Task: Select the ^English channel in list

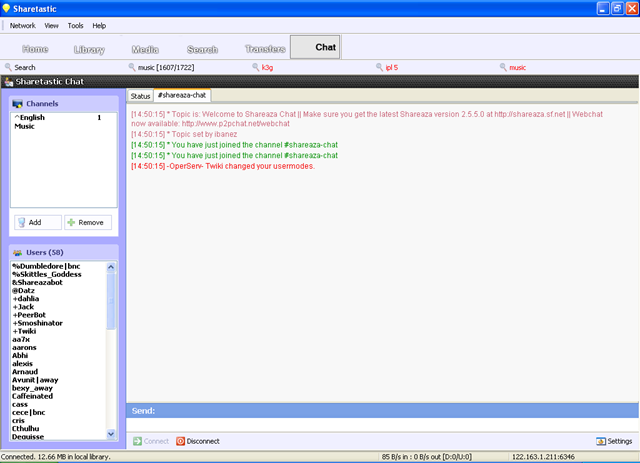Action: tap(31, 118)
